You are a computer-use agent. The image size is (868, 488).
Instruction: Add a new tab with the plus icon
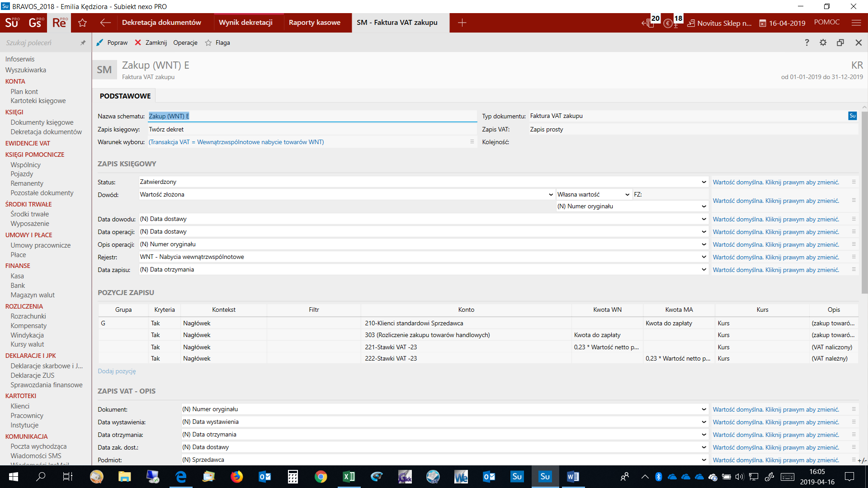tap(462, 23)
